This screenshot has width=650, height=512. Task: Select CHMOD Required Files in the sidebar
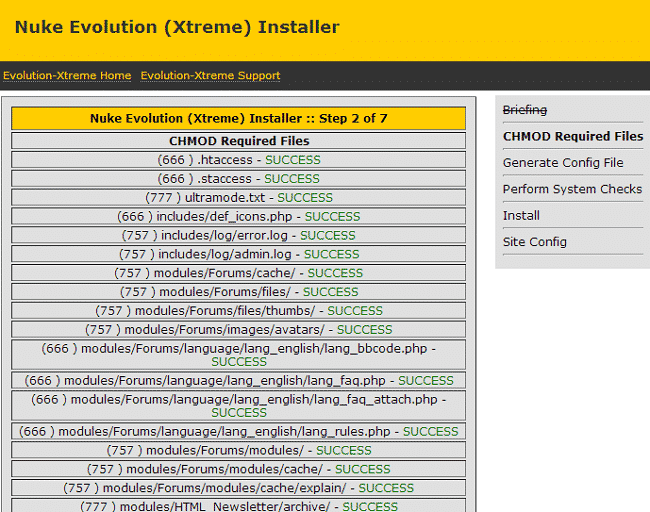click(573, 136)
